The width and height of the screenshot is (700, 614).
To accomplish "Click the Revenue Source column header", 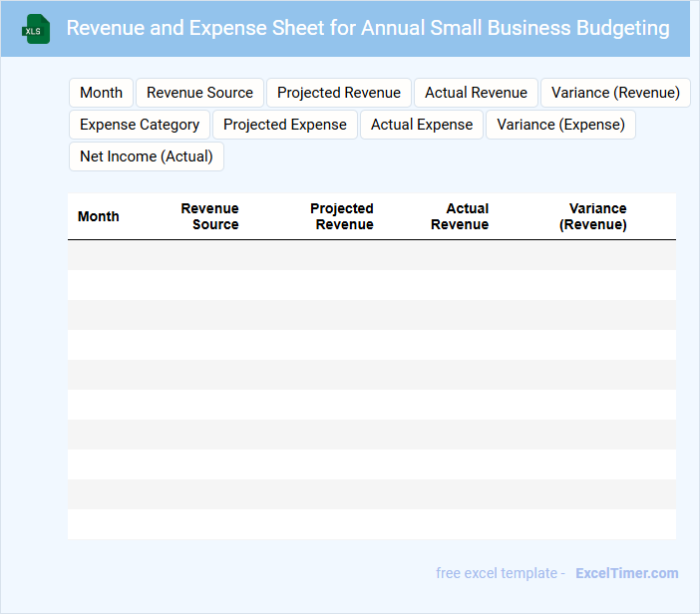I will pos(210,216).
